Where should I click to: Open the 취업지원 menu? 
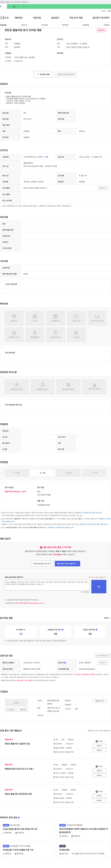point(37,18)
